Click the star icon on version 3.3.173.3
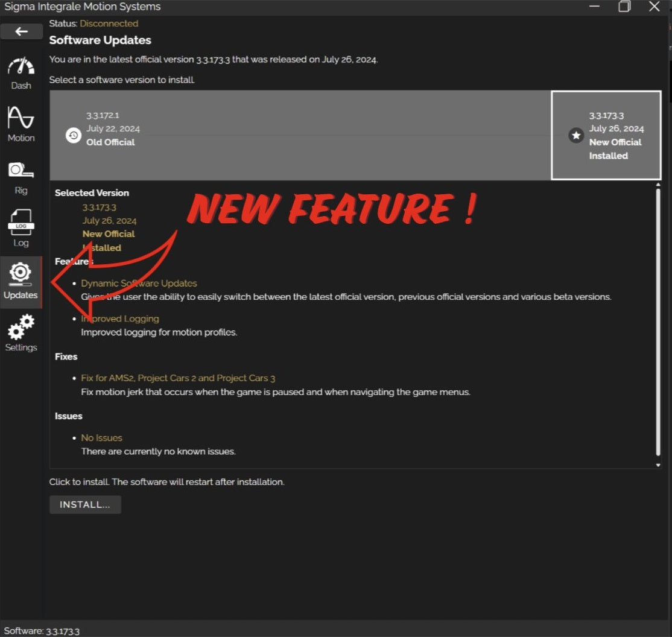 tap(576, 135)
